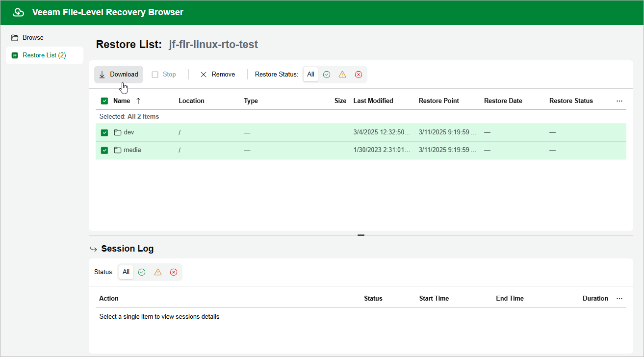Uncheck the media folder checkbox

(104, 150)
